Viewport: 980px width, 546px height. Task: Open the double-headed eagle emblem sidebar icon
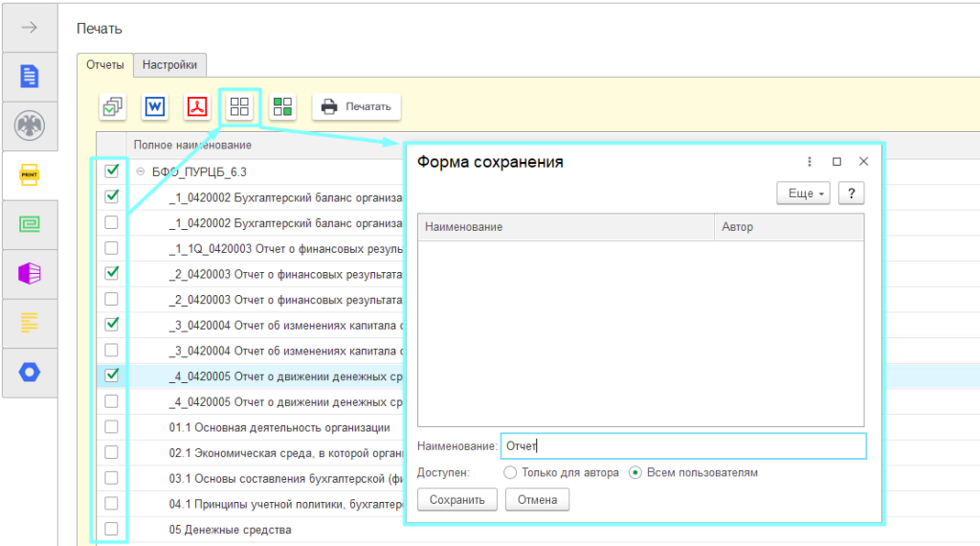(x=30, y=125)
